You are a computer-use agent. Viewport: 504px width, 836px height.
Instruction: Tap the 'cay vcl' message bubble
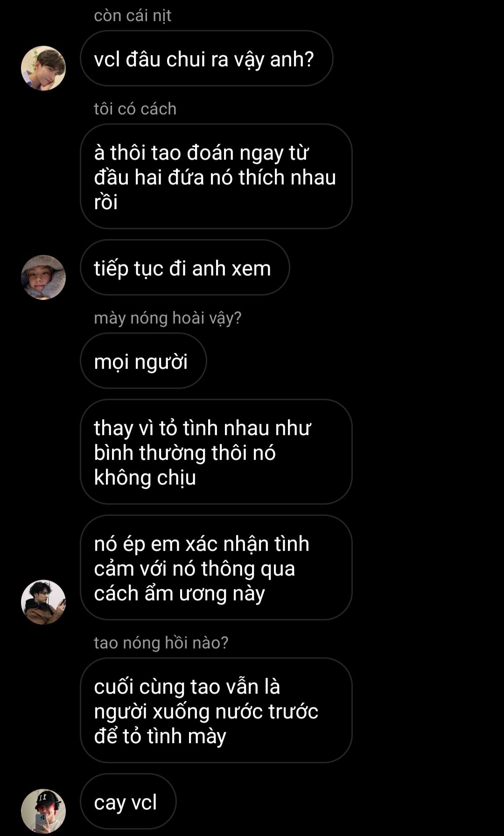click(x=128, y=801)
